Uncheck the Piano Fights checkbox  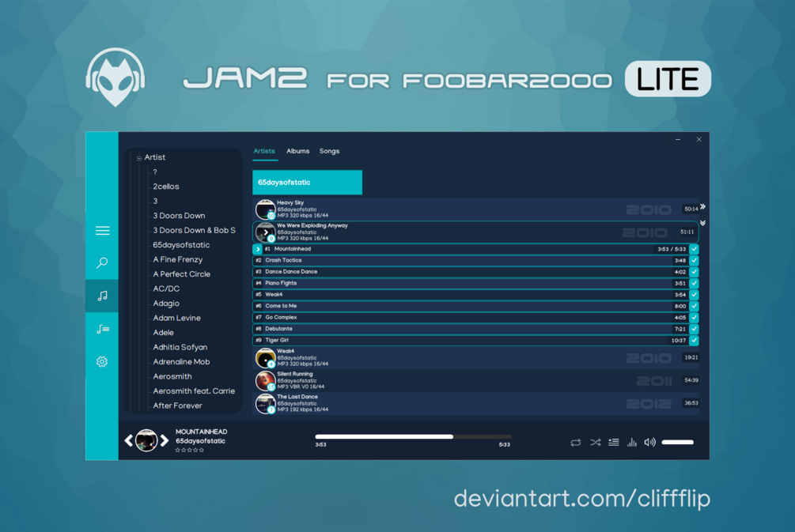tap(694, 283)
